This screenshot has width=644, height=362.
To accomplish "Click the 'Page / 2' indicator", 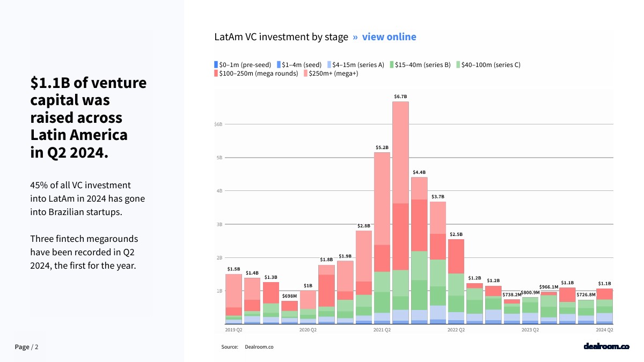I will 27,347.
